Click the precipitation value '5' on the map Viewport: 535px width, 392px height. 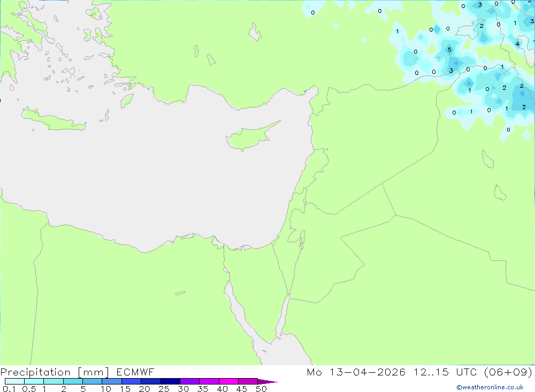click(449, 50)
